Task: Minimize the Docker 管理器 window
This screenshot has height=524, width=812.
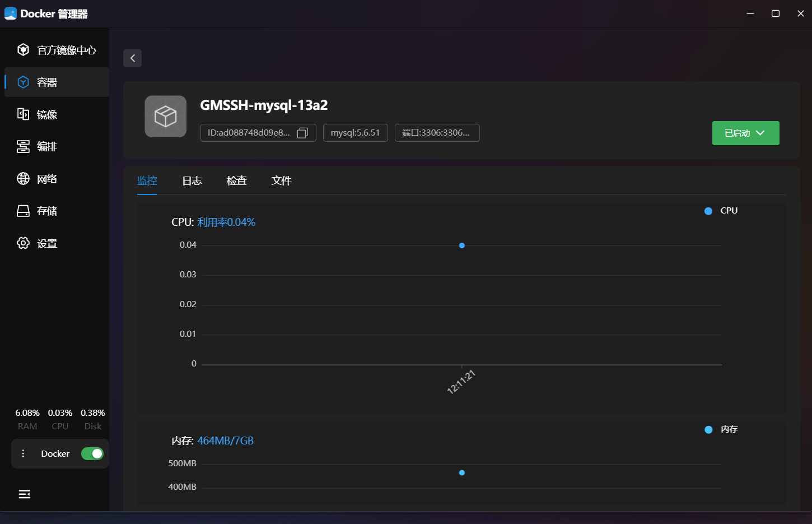Action: tap(750, 13)
